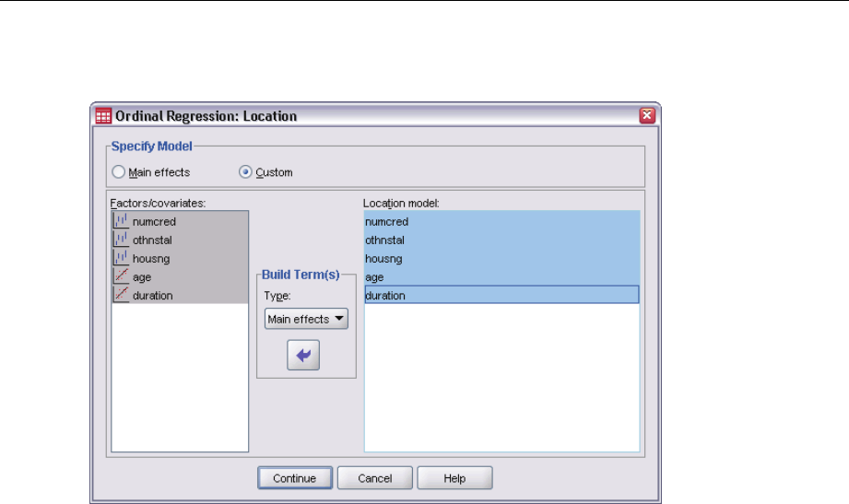Screen dimensions: 849x504
Task: Click the Cancel button
Action: point(374,478)
